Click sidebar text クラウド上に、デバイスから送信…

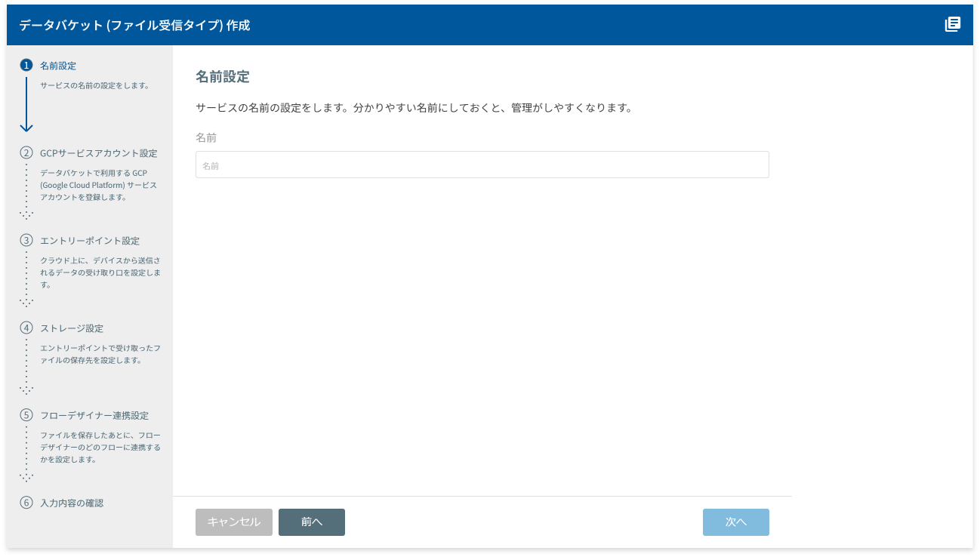pyautogui.click(x=100, y=272)
